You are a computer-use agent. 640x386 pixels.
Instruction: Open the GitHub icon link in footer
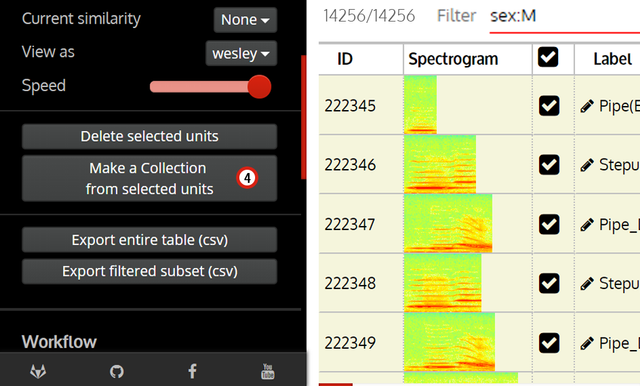point(117,372)
